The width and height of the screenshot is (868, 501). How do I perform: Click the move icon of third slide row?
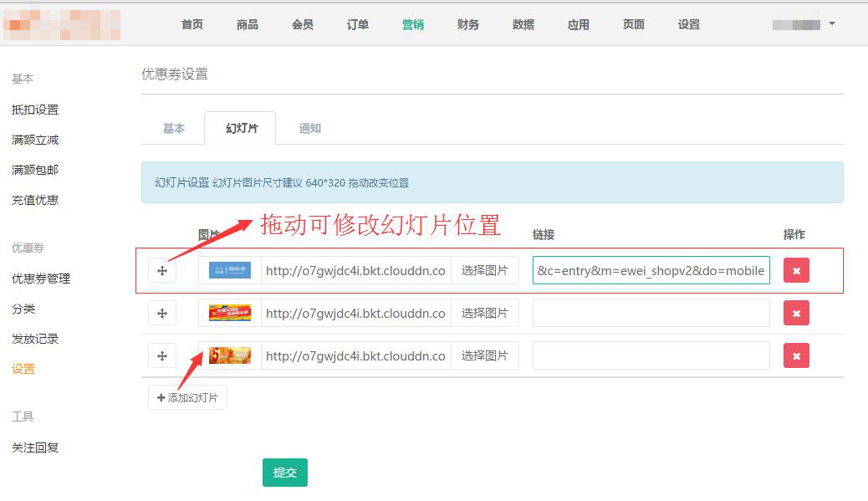[162, 355]
